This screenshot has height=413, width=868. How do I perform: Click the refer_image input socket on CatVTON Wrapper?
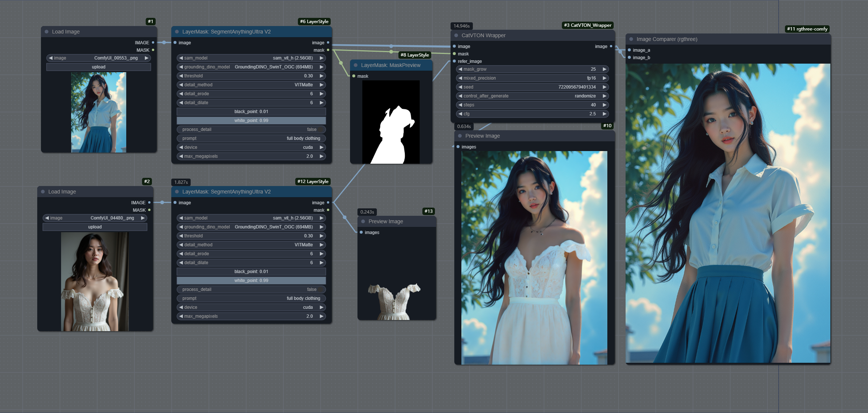coord(454,61)
